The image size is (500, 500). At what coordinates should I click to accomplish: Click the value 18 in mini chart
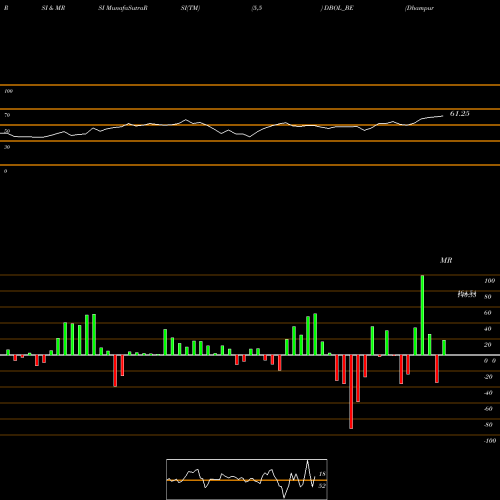pyautogui.click(x=322, y=474)
